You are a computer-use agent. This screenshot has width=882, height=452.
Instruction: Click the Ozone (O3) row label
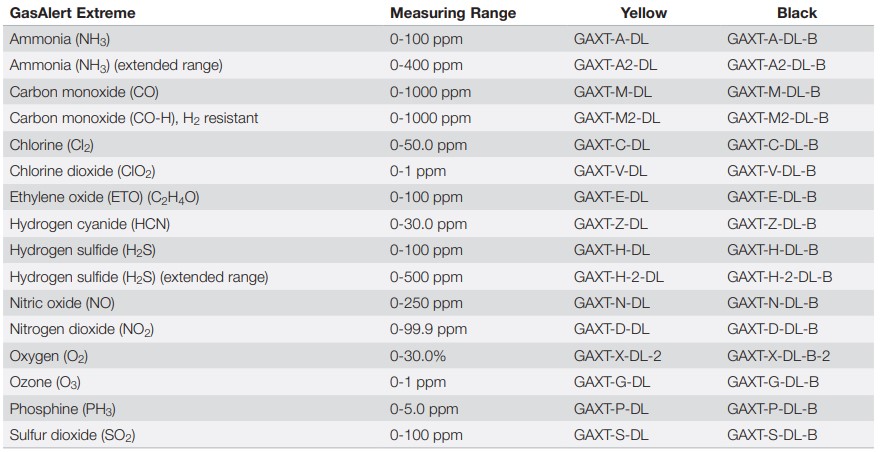(45, 382)
